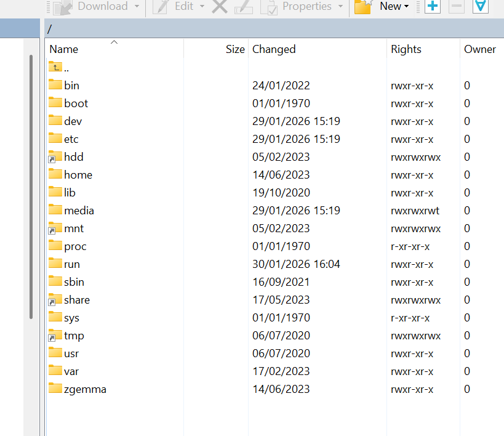The image size is (504, 436).
Task: Select the dev folder icon
Action: 55,120
